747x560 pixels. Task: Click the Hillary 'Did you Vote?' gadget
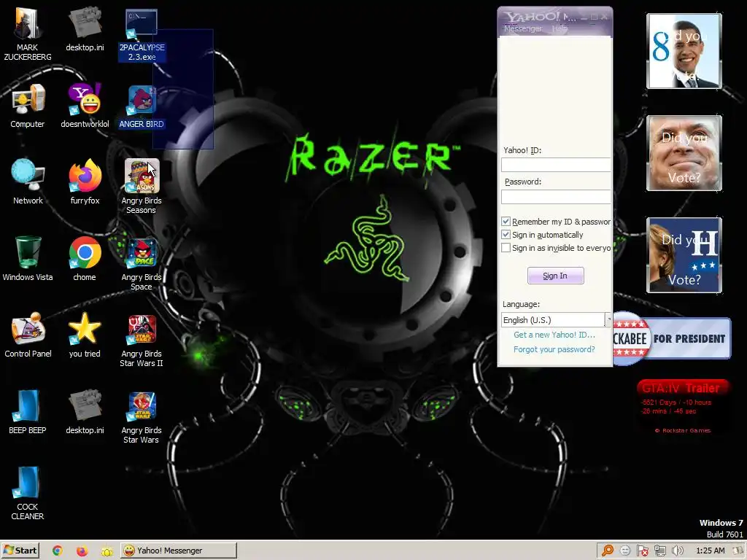[684, 255]
